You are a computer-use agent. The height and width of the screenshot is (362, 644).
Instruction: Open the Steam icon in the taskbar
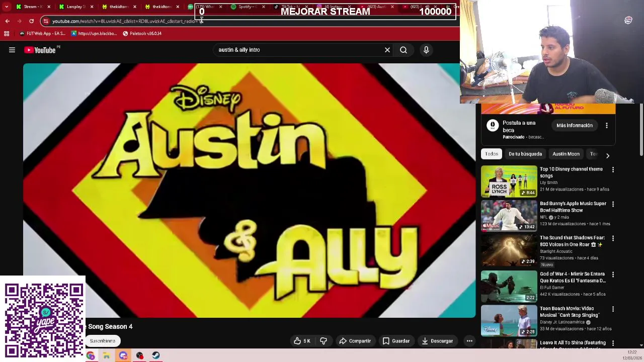156,356
